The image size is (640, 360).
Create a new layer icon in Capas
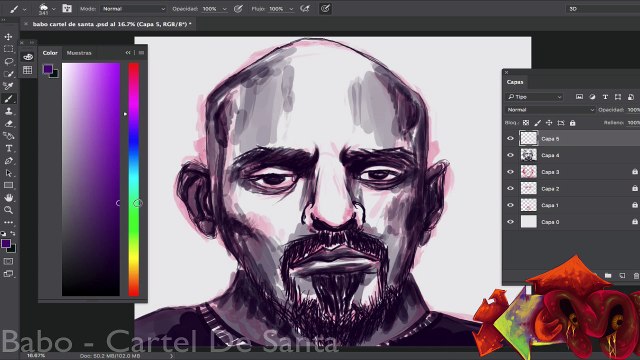(622, 276)
